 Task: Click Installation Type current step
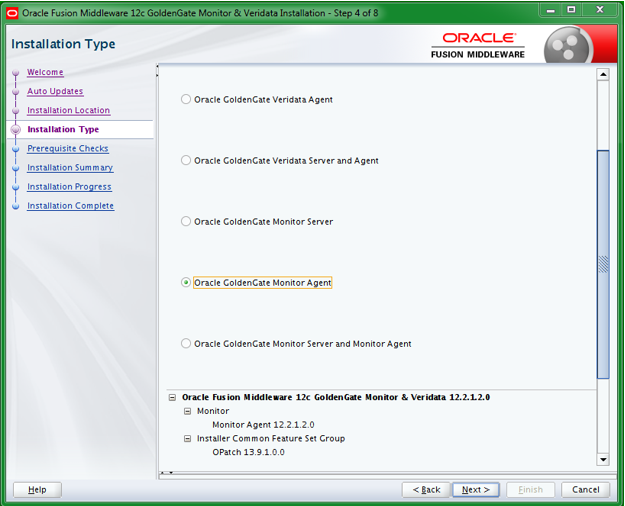pyautogui.click(x=63, y=130)
